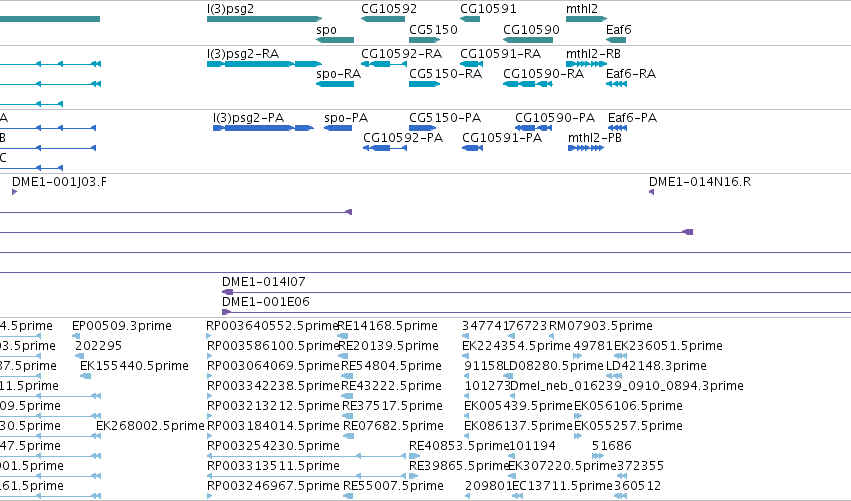Click EST RE14168.5prime
This screenshot has height=501, width=851.
pos(388,326)
